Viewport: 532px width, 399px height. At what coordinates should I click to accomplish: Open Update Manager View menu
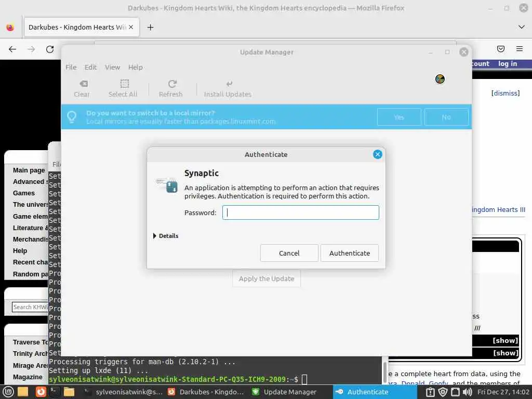(x=112, y=67)
